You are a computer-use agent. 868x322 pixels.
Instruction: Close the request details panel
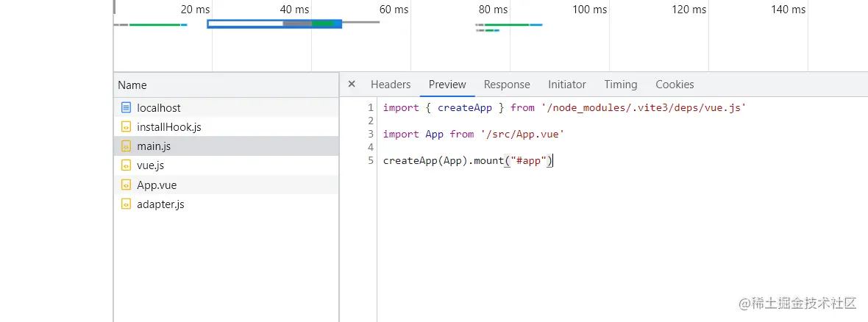[x=352, y=84]
